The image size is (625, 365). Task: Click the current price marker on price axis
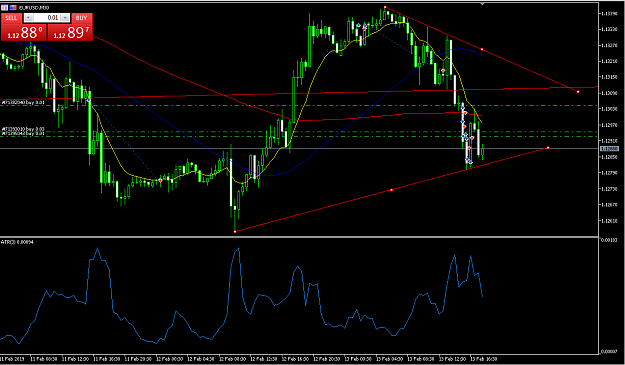point(609,149)
